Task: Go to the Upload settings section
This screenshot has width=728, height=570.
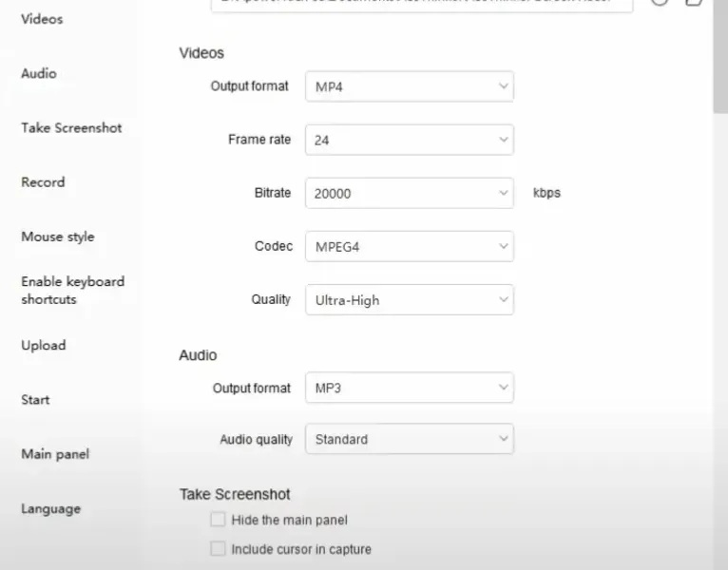Action: click(44, 345)
